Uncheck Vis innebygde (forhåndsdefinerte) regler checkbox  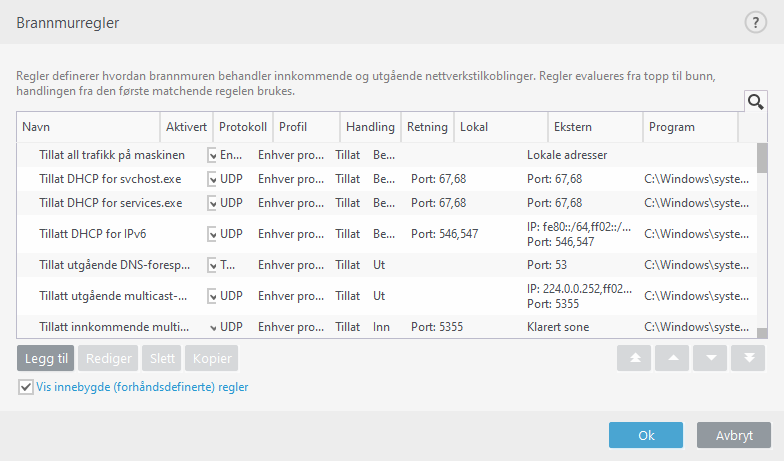coord(26,387)
